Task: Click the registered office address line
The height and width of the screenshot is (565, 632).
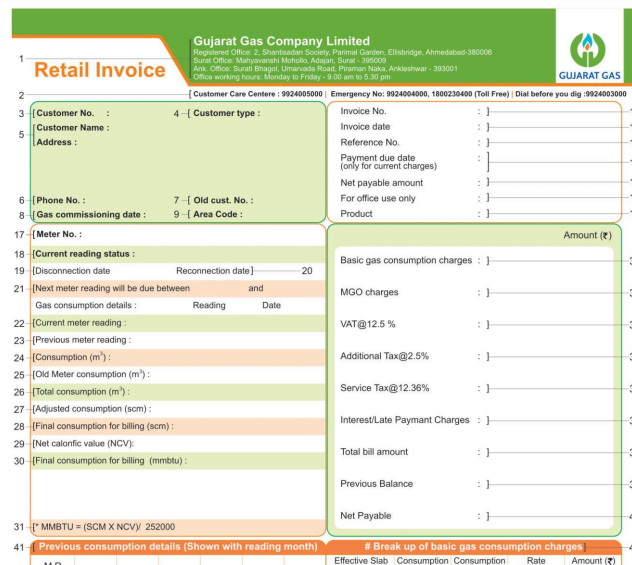Action: (x=343, y=52)
